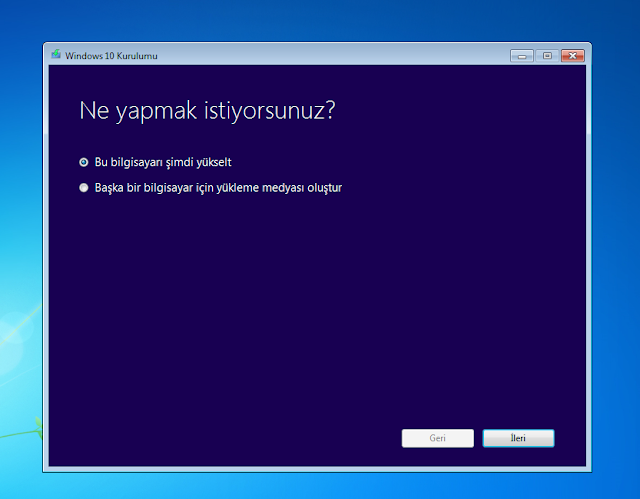Click the 'Windows 10 Kurulumu' title text
The image size is (640, 499).
pos(111,56)
